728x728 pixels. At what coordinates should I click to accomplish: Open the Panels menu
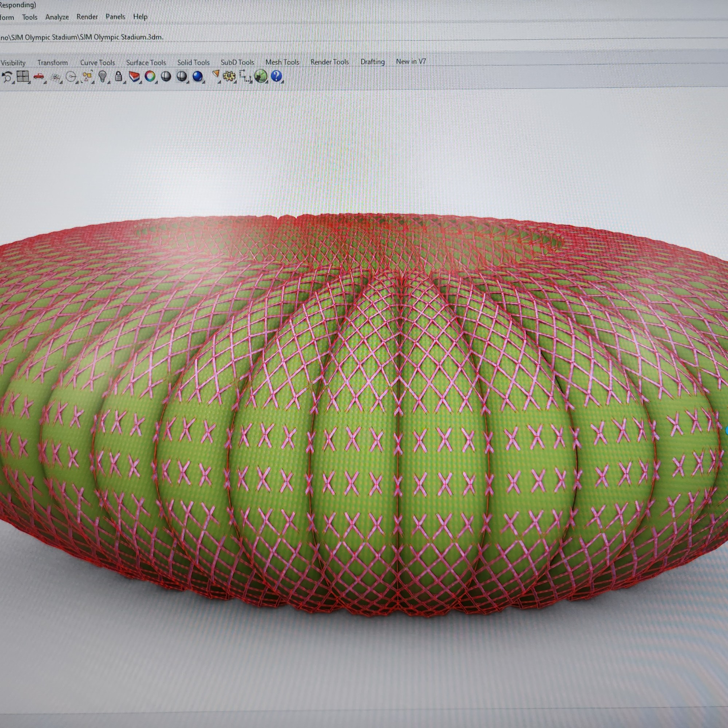115,17
